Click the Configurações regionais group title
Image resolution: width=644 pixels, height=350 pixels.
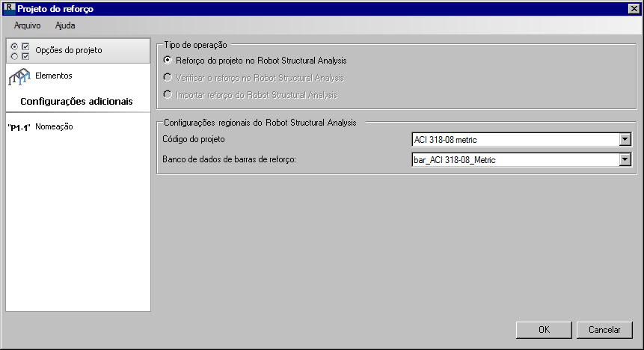tap(260, 123)
